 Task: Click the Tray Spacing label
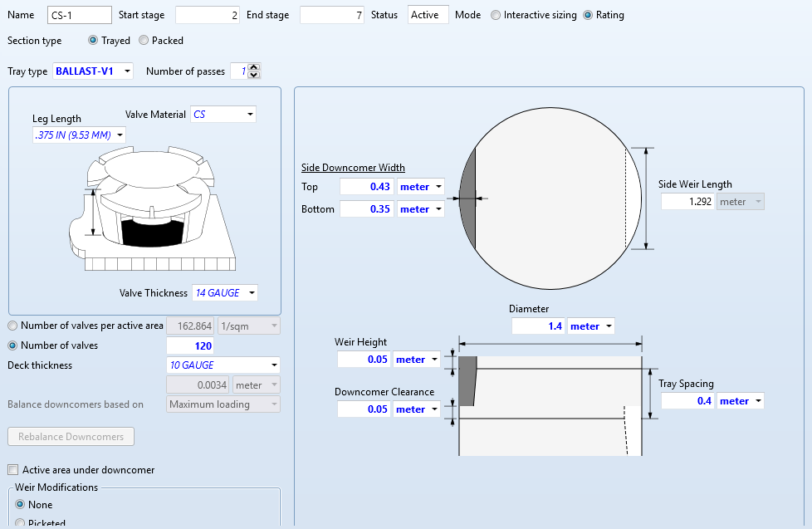click(686, 384)
